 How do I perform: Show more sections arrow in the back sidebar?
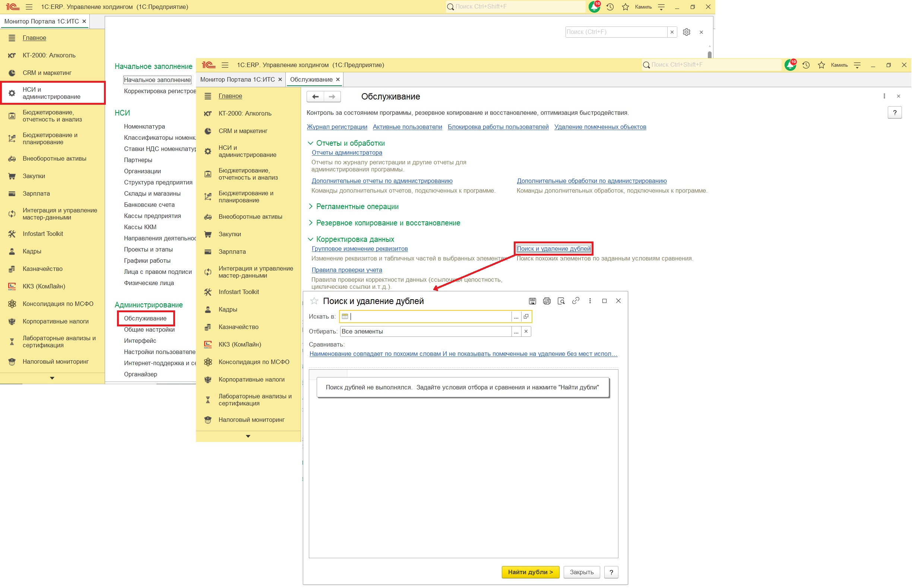click(x=52, y=378)
